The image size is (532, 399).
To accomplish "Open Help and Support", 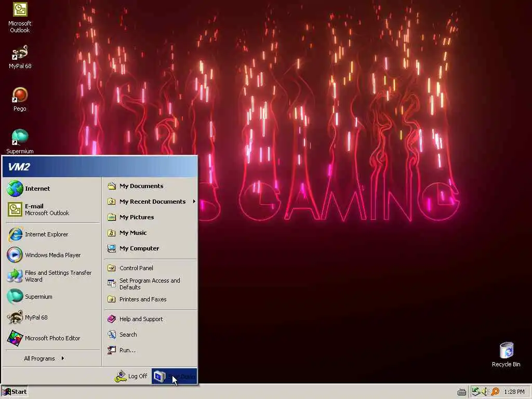I will (150, 319).
